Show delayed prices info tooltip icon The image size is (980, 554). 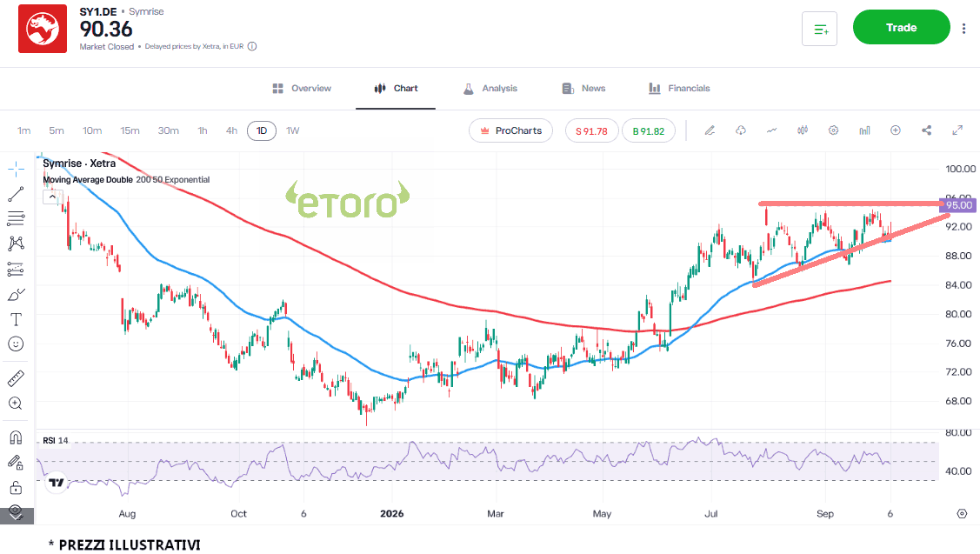click(252, 46)
